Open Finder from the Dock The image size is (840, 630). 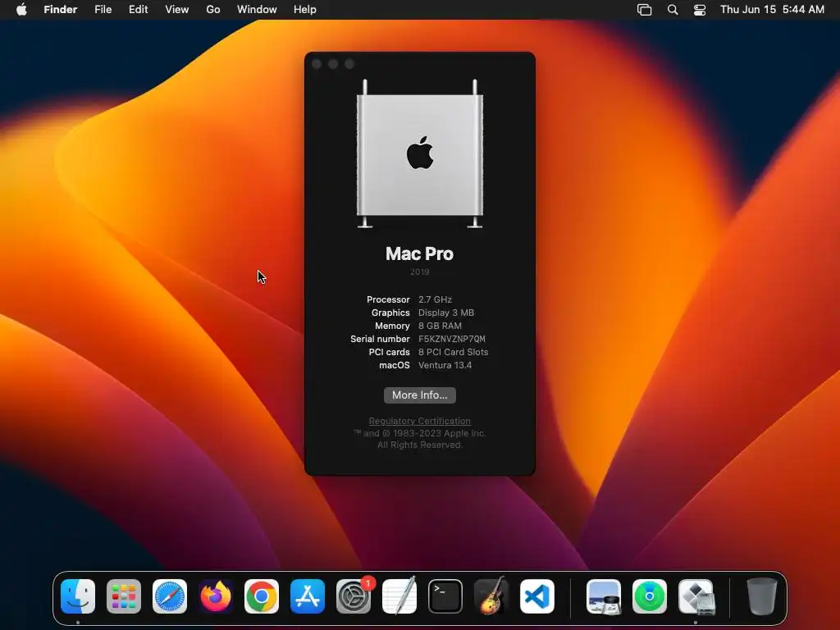coord(78,596)
